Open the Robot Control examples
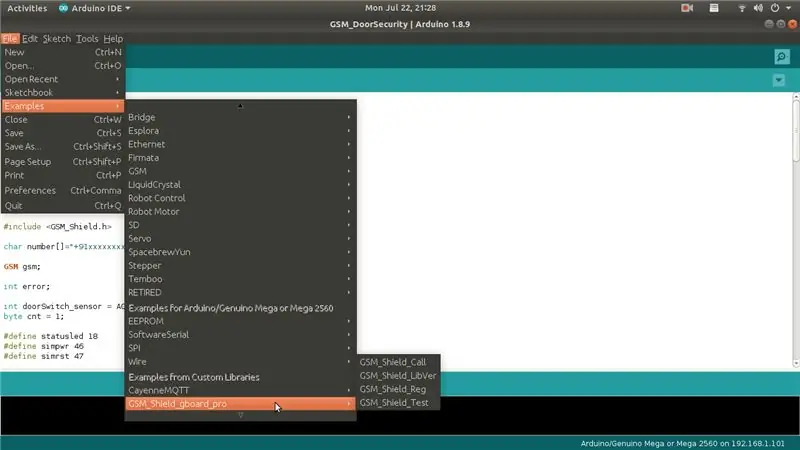The width and height of the screenshot is (800, 450). (x=240, y=198)
